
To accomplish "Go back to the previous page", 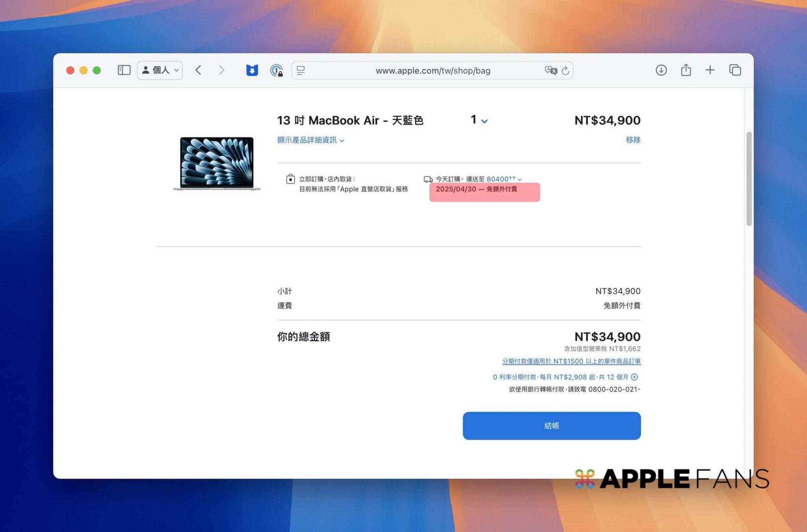I will point(198,70).
